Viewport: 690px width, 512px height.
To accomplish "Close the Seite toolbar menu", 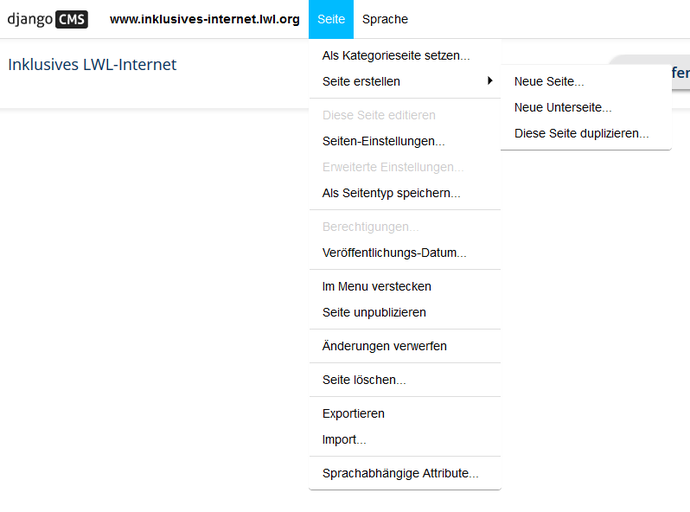I will pyautogui.click(x=331, y=19).
